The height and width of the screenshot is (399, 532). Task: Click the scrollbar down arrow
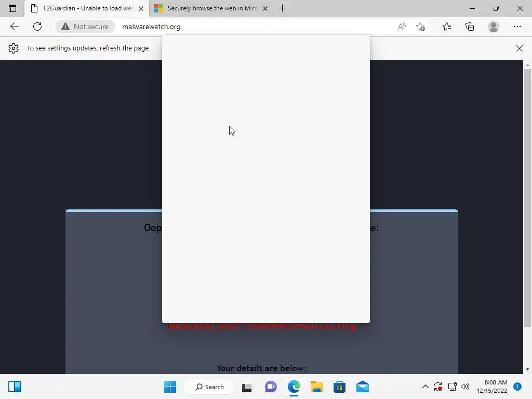point(527,369)
